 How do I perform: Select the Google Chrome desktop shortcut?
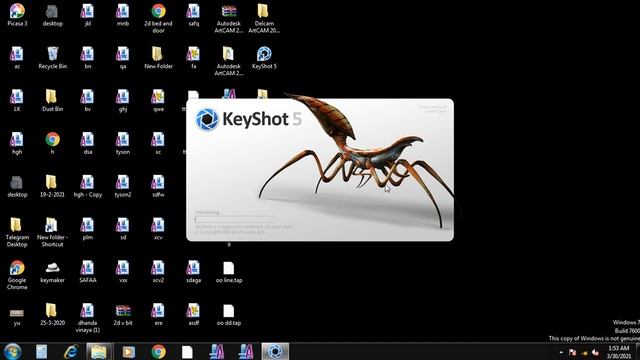tap(17, 275)
